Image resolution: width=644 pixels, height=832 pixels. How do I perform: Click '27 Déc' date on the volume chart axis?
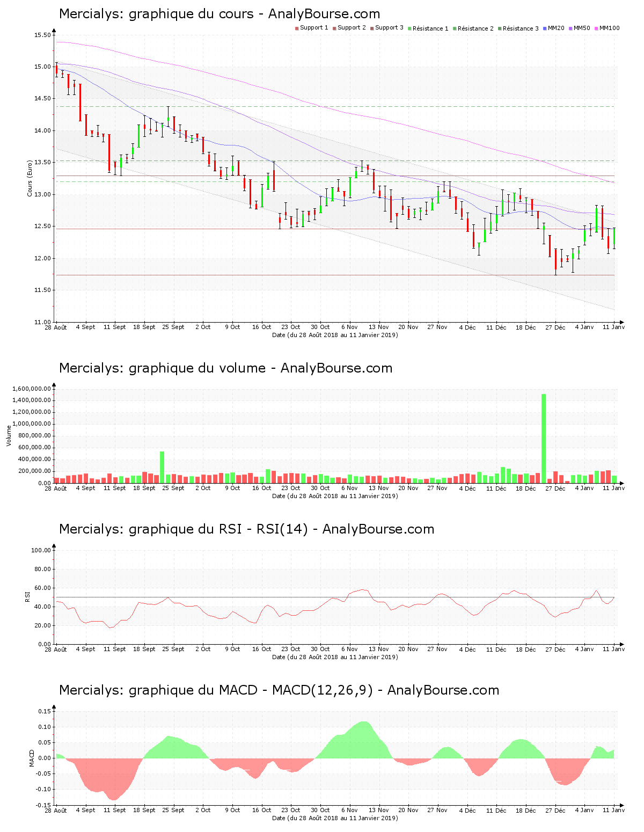tap(555, 488)
